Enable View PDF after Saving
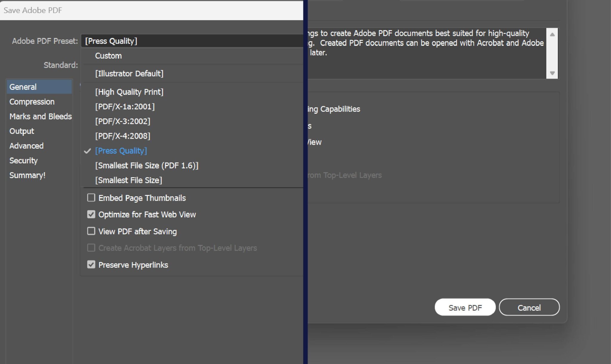Viewport: 611px width, 364px height. pyautogui.click(x=91, y=231)
